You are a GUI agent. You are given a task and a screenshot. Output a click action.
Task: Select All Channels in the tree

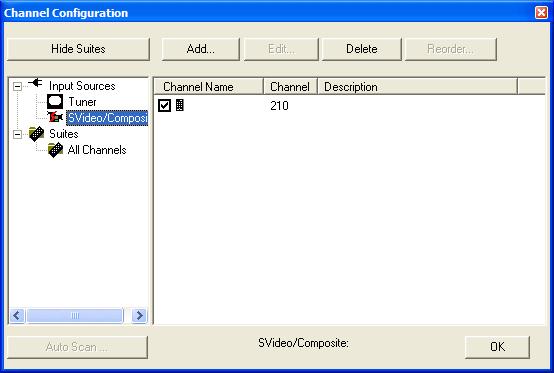click(x=97, y=150)
